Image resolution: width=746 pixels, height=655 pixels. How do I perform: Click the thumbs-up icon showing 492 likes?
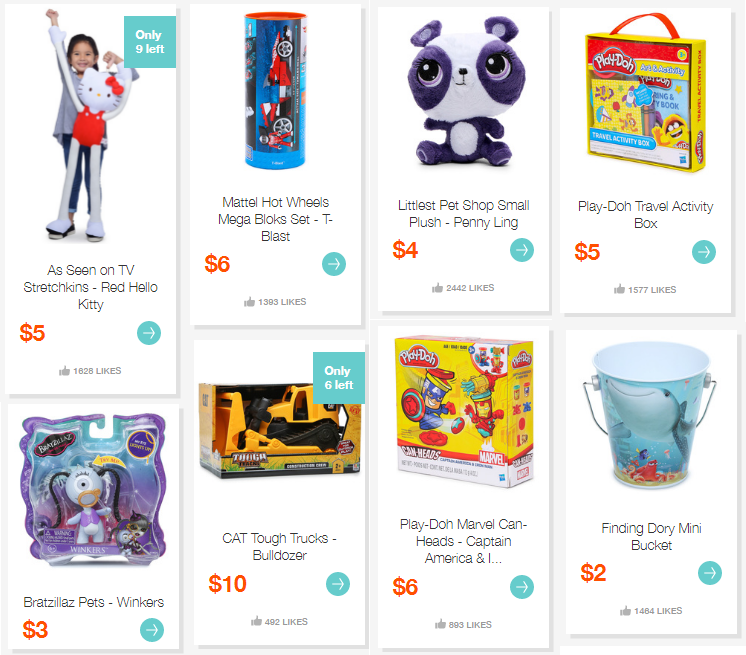[256, 621]
